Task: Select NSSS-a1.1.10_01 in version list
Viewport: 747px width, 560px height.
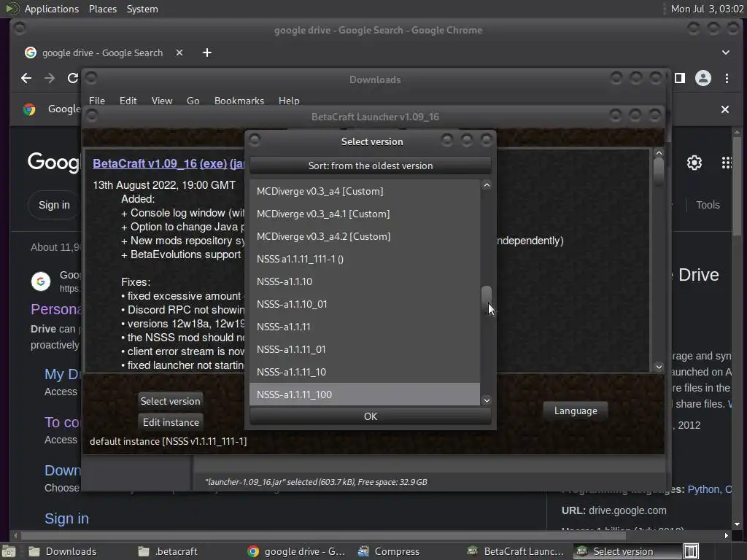Action: click(x=365, y=304)
